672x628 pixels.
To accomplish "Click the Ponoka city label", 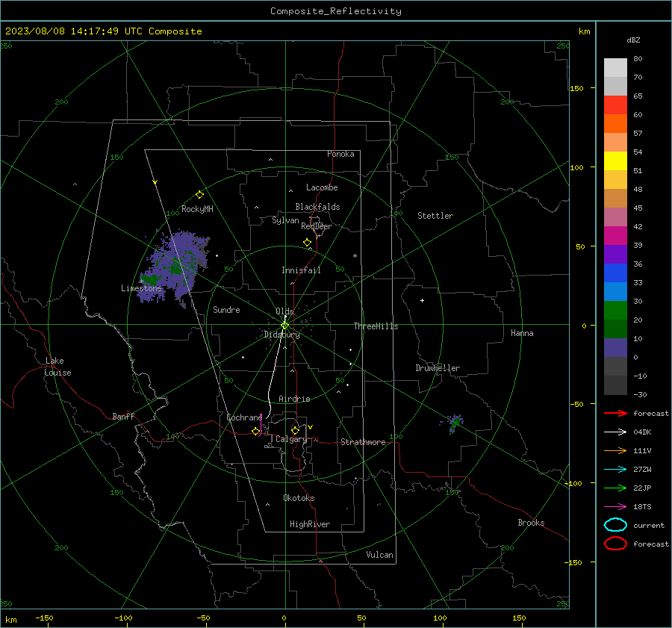I will tap(340, 154).
